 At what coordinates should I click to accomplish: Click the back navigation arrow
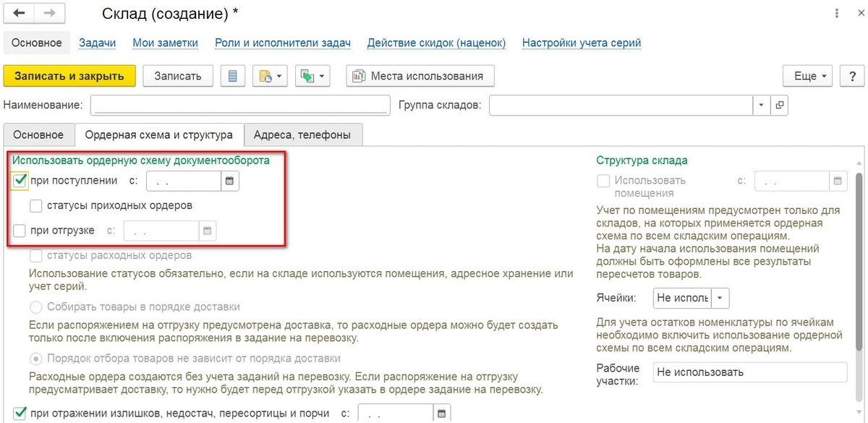pos(17,12)
